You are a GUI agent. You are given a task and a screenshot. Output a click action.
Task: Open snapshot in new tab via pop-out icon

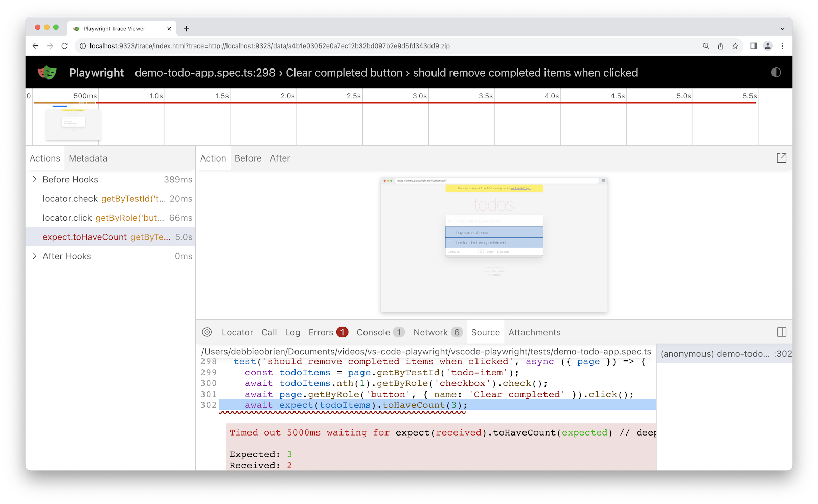click(x=781, y=158)
